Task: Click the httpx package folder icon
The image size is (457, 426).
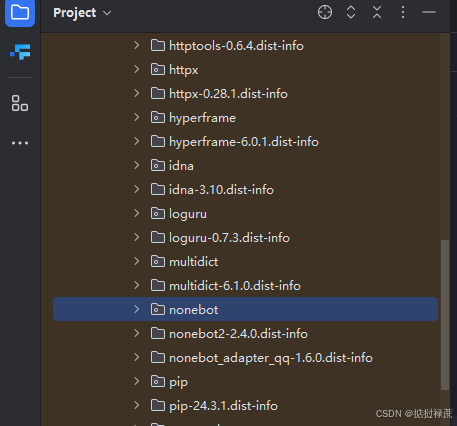Action: pos(158,69)
